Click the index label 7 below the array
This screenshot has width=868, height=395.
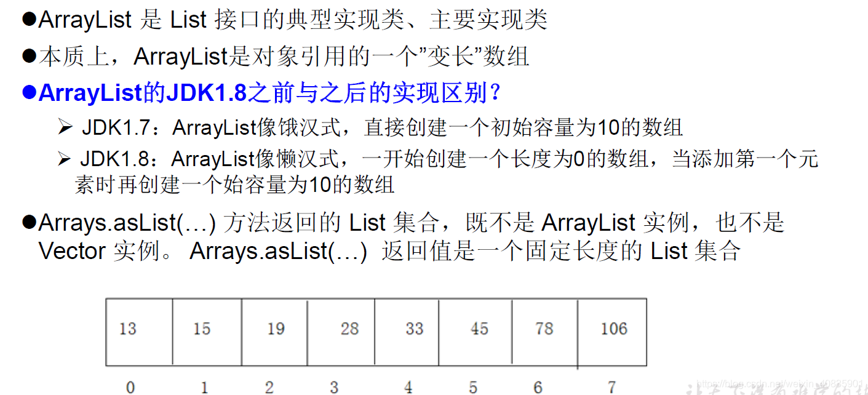click(611, 387)
